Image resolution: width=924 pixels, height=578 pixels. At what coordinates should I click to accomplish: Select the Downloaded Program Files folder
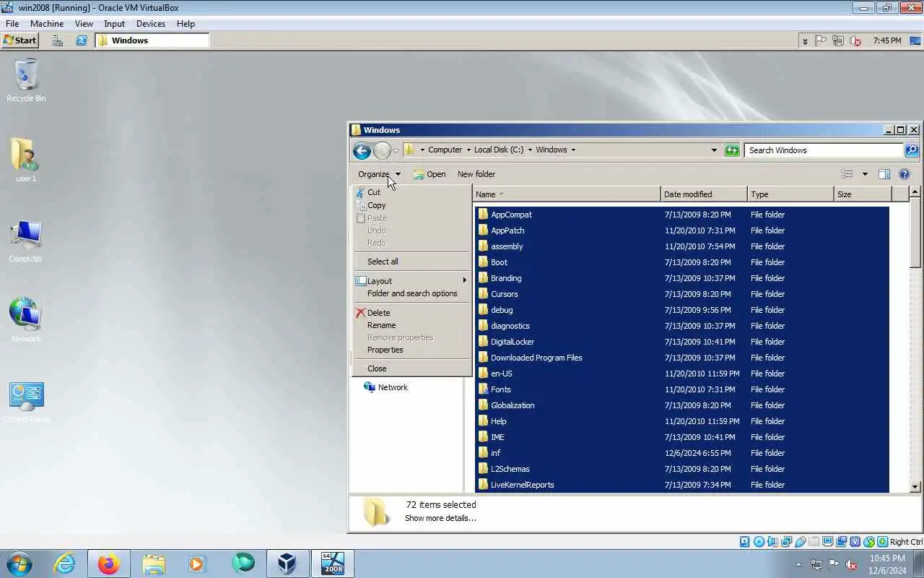682,358
